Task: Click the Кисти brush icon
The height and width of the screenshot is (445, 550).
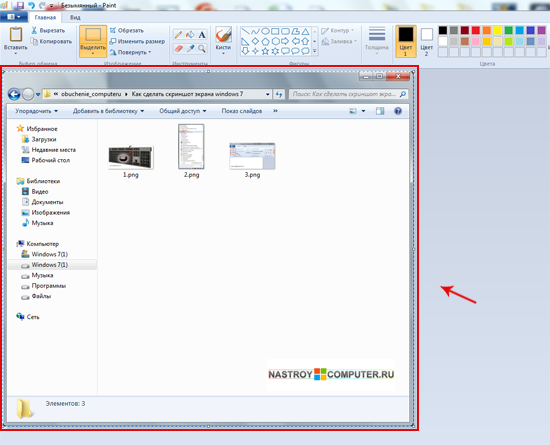Action: (x=223, y=35)
